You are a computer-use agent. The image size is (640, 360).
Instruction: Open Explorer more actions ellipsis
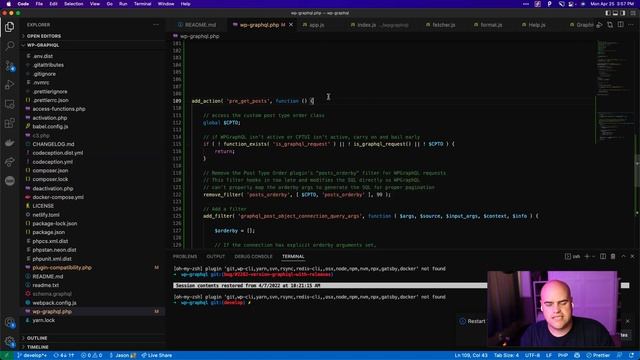(x=156, y=25)
